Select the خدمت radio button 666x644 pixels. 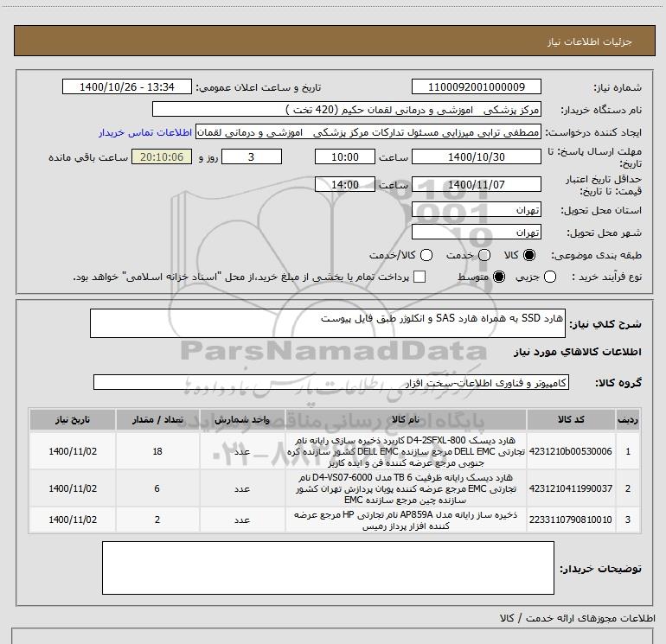coord(484,255)
